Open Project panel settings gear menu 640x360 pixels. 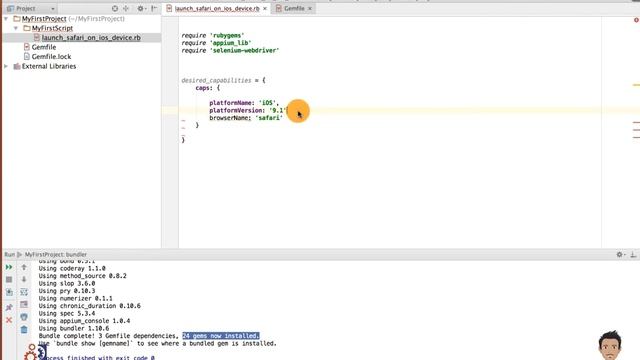click(141, 8)
